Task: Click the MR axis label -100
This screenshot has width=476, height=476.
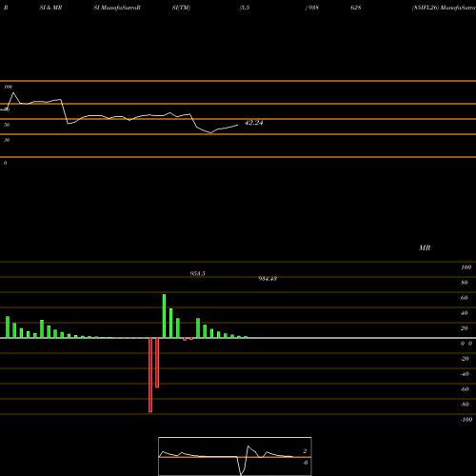Action: pyautogui.click(x=466, y=420)
